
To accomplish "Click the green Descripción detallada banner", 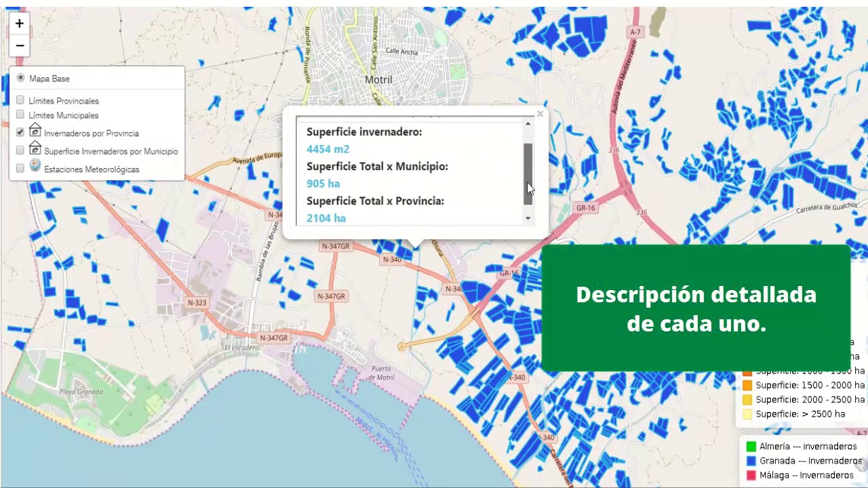I will point(696,308).
